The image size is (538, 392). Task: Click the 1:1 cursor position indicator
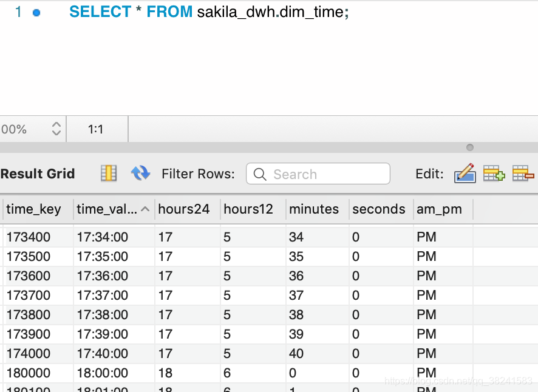pos(96,129)
